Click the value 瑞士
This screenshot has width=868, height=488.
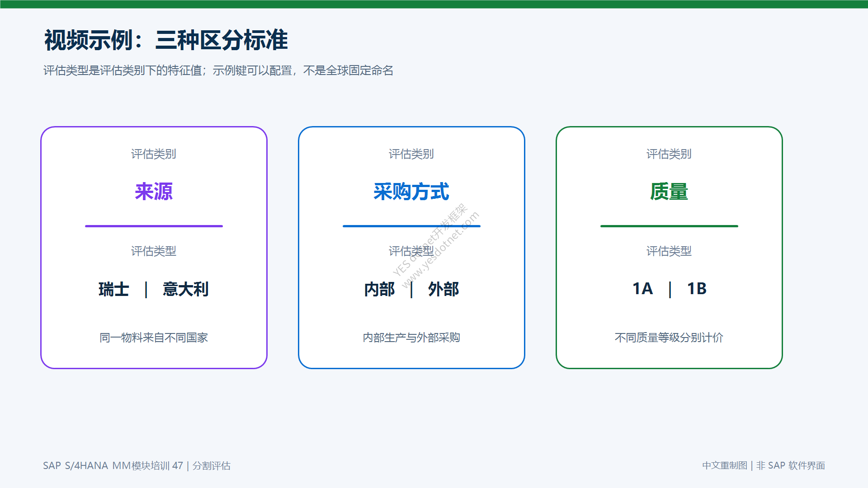coord(114,289)
